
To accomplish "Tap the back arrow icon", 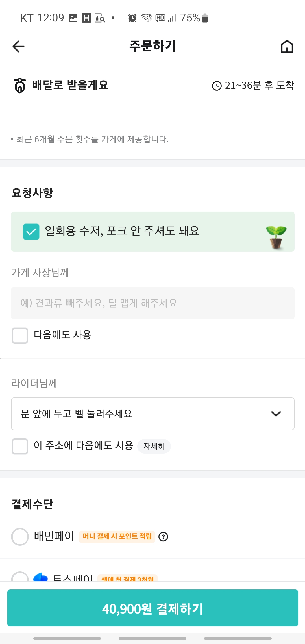I will 19,46.
